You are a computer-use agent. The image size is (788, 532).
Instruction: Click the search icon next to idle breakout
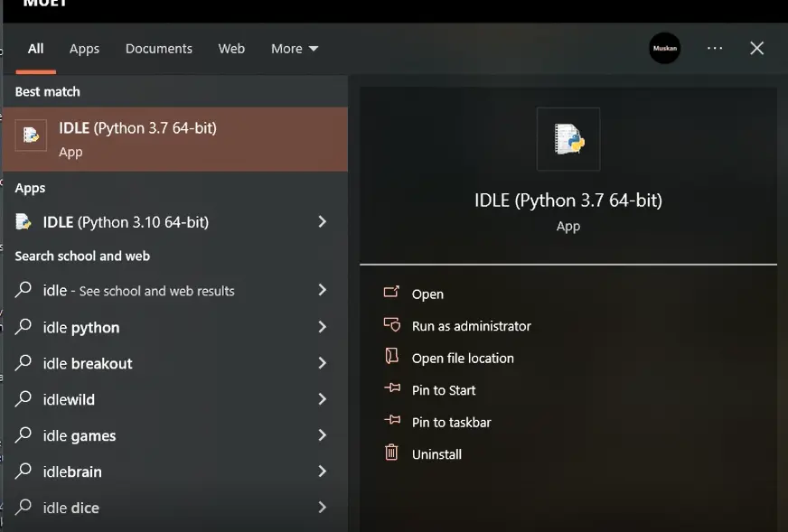click(x=23, y=363)
